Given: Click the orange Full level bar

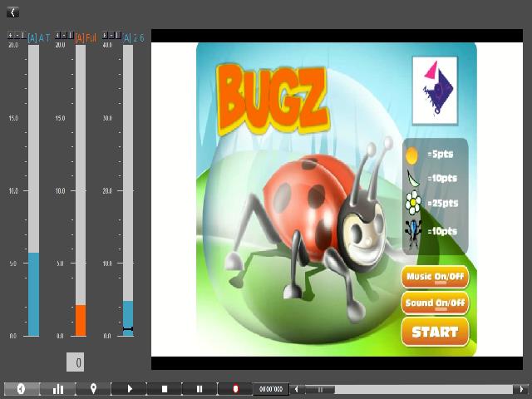Looking at the screenshot, I should coord(81,320).
